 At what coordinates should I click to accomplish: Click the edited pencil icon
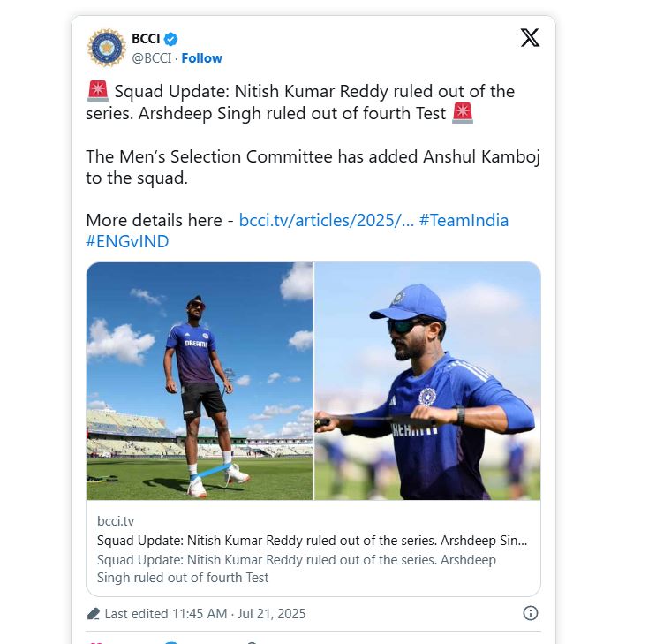(x=94, y=613)
